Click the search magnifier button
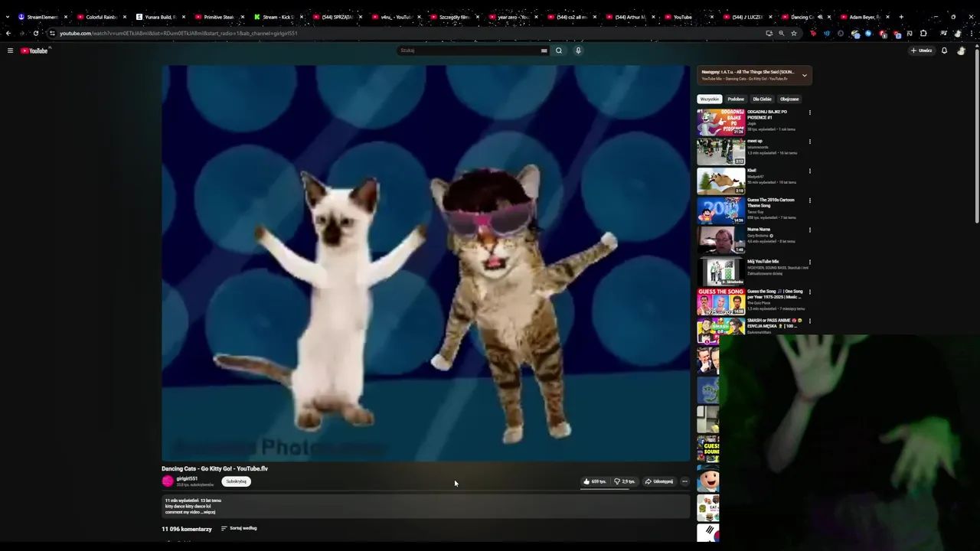This screenshot has width=980, height=551. click(559, 51)
